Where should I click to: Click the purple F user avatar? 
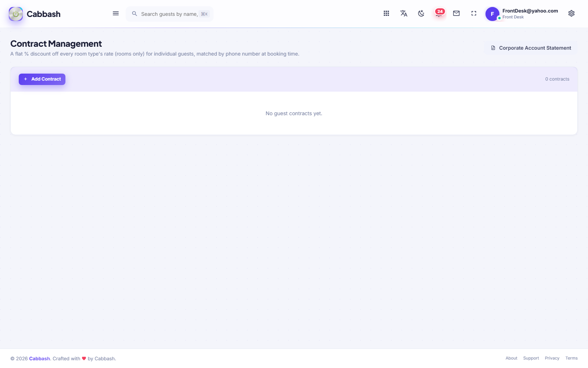(x=492, y=14)
